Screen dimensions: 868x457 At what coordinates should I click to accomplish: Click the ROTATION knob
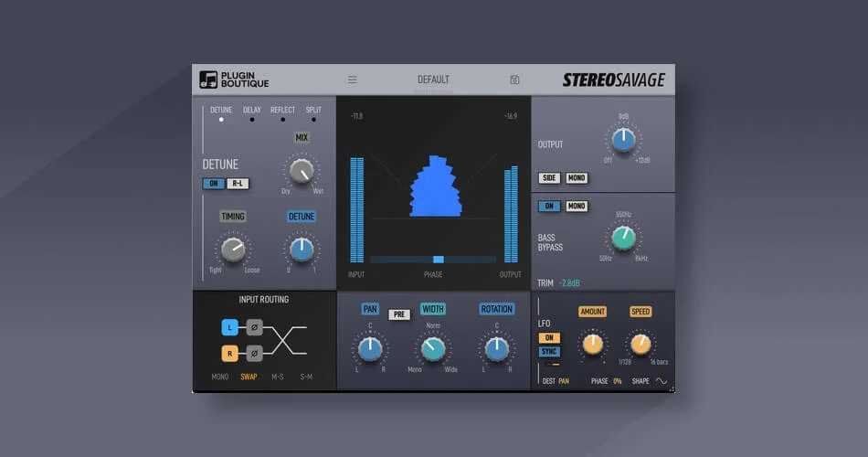[x=496, y=348]
